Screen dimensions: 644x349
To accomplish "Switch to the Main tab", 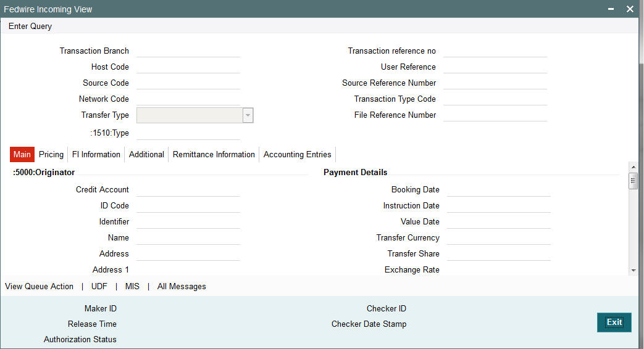I will pyautogui.click(x=22, y=155).
